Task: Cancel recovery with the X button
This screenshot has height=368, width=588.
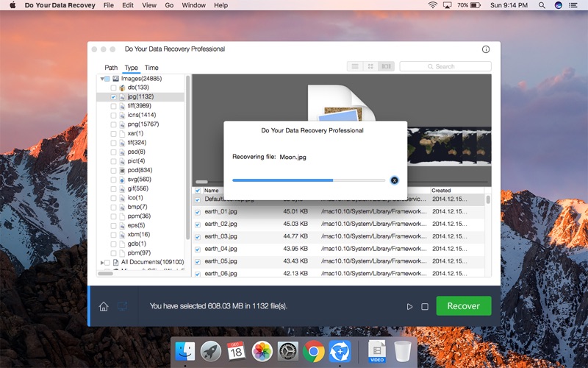Action: click(x=394, y=180)
